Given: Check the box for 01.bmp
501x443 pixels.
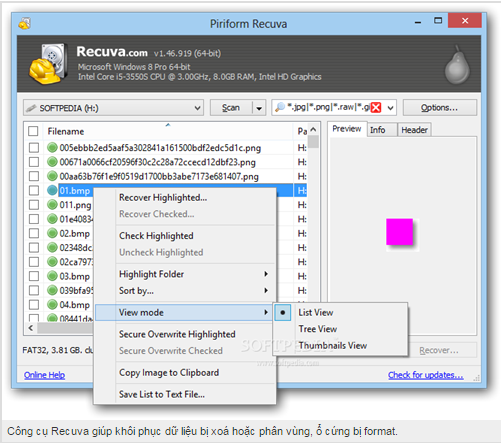Looking at the screenshot, I should (34, 190).
